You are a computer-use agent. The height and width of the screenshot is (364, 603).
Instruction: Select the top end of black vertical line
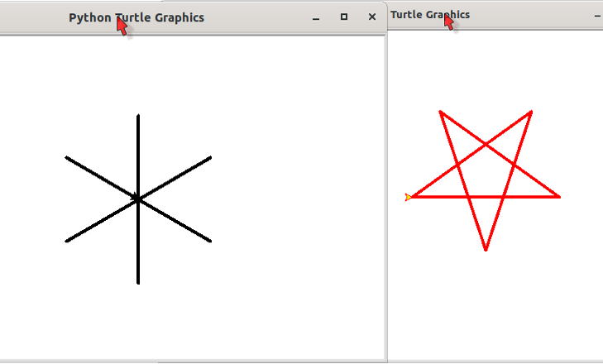138,117
